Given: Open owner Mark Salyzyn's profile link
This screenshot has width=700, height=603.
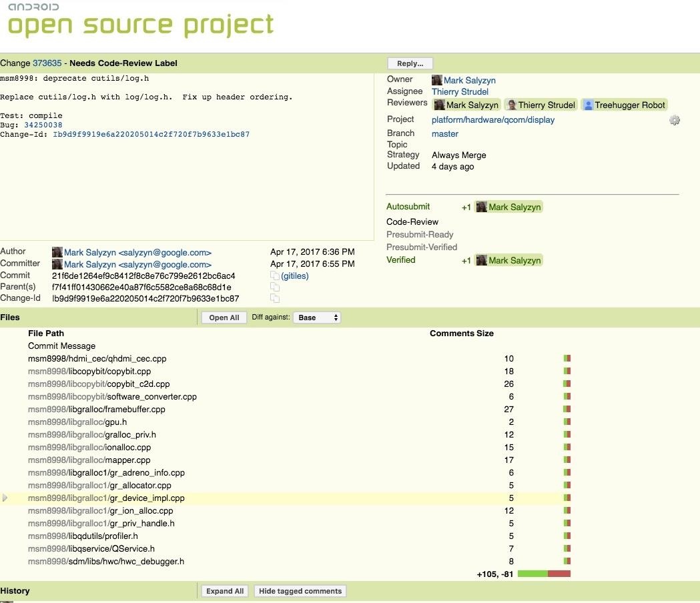Looking at the screenshot, I should click(x=470, y=80).
